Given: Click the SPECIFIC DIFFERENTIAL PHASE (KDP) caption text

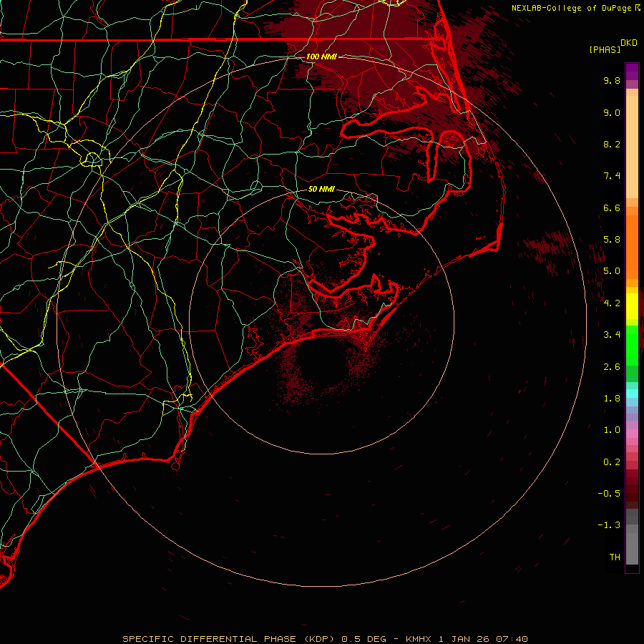Looking at the screenshot, I should click(230, 639).
